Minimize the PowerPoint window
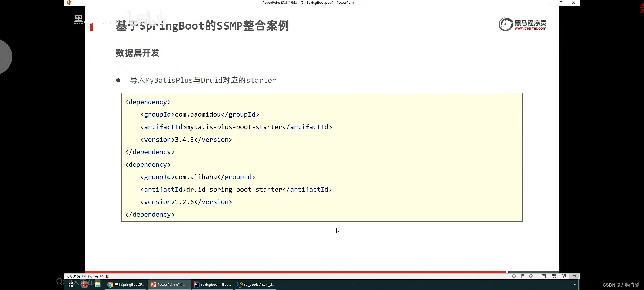Viewport: 644px width, 290px height. 549,3
